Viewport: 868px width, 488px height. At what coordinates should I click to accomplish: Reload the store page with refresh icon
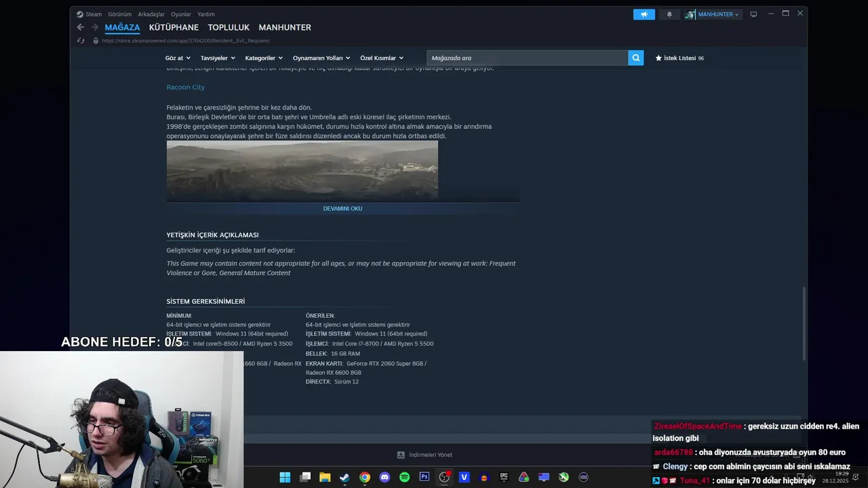point(81,41)
